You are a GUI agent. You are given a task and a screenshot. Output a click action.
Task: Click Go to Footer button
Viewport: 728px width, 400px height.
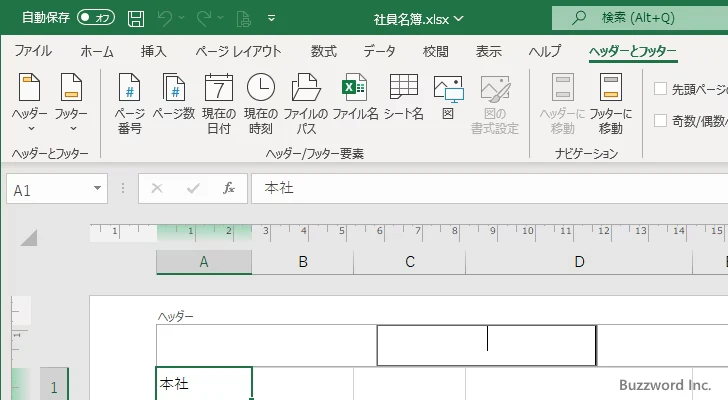(611, 104)
